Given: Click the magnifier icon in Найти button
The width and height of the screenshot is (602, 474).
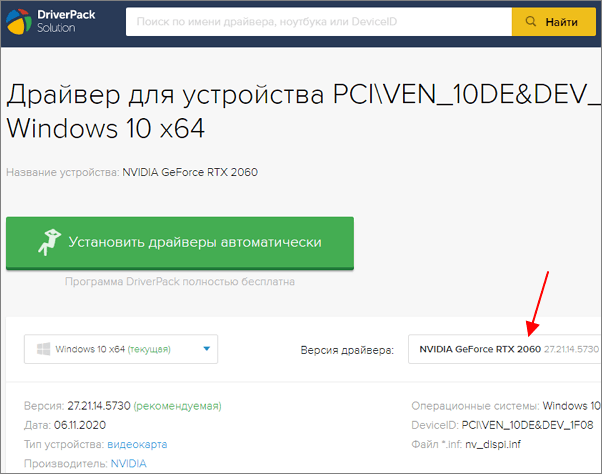Looking at the screenshot, I should click(x=531, y=21).
